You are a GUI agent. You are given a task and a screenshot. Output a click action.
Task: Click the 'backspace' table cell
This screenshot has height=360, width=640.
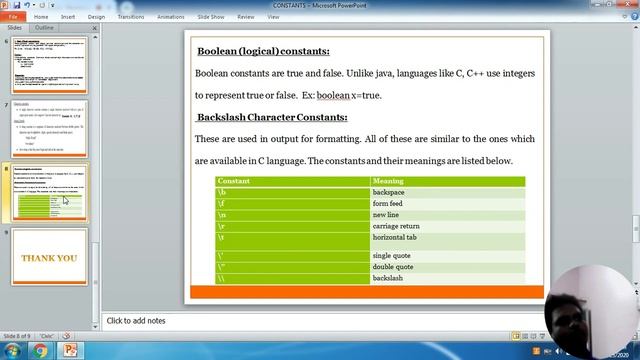(448, 192)
